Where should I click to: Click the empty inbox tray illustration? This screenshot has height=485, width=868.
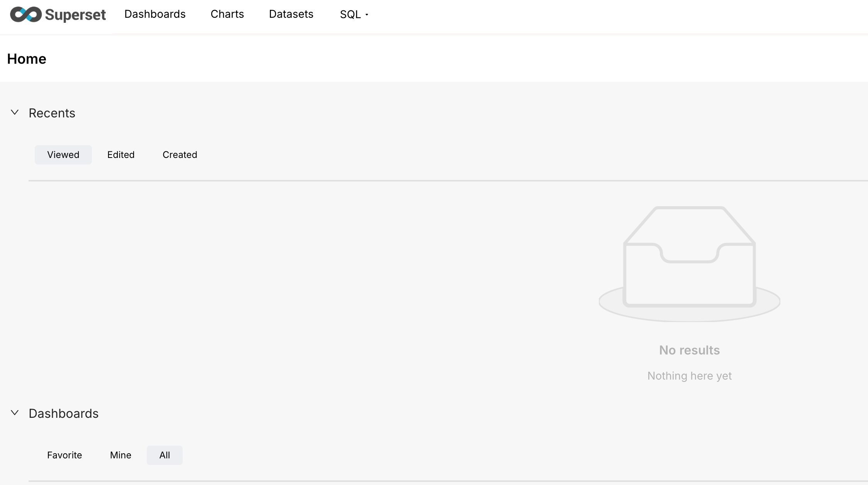689,263
